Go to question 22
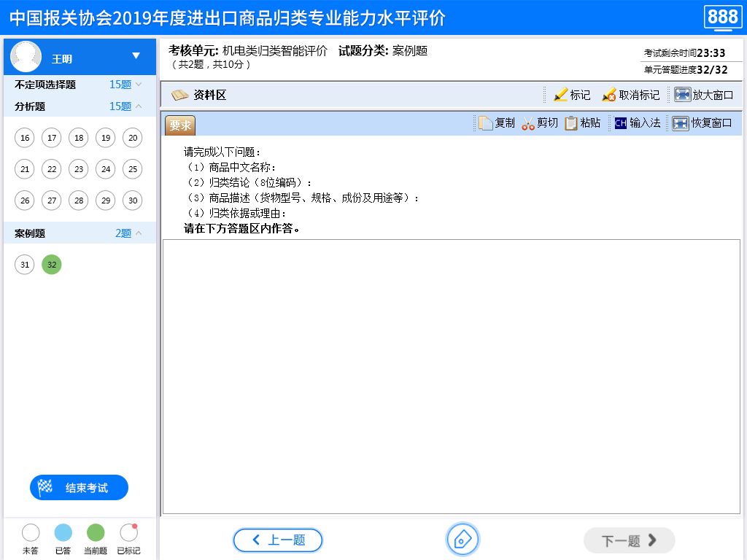747x560 pixels. pyautogui.click(x=52, y=169)
